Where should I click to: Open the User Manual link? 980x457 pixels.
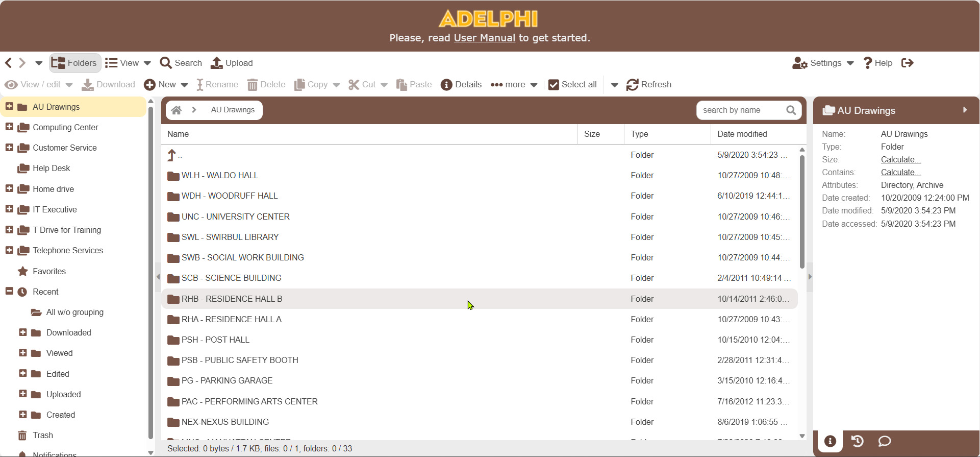[x=485, y=38]
